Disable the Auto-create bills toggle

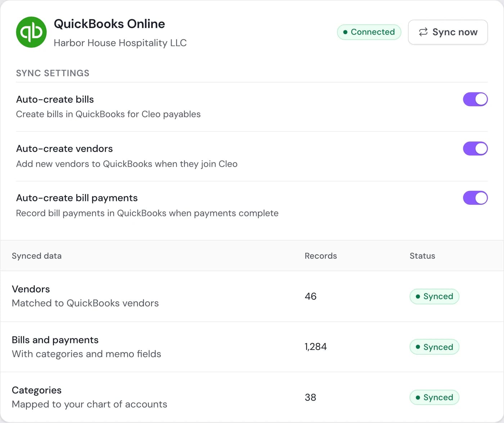[475, 99]
